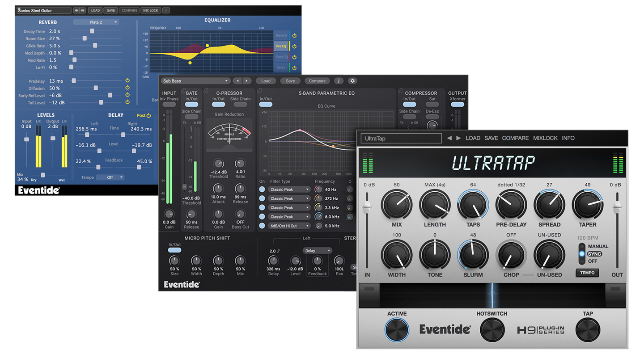Toggle the Pre EQ power icon
This screenshot has width=644, height=362.
[x=294, y=46]
